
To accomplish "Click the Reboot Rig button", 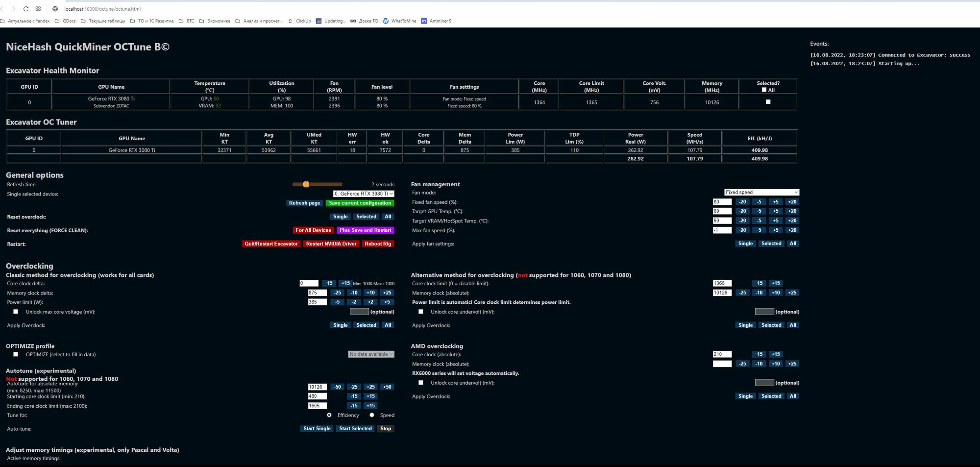I will (x=378, y=244).
